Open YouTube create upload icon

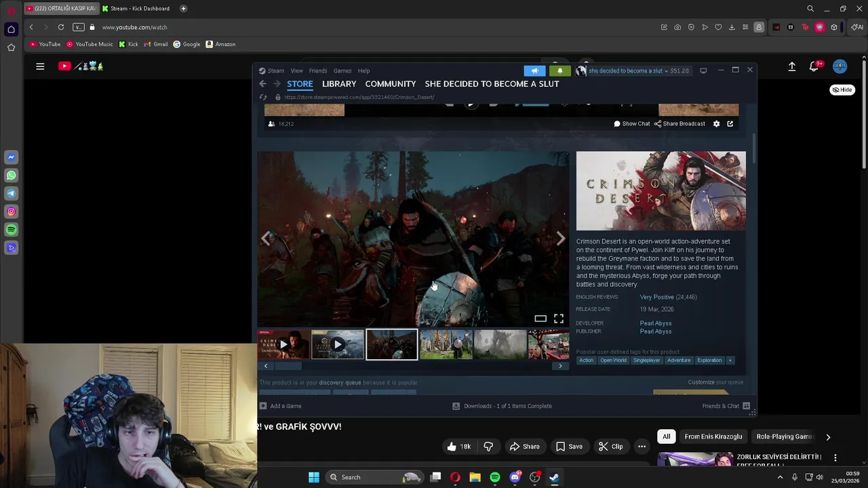792,66
